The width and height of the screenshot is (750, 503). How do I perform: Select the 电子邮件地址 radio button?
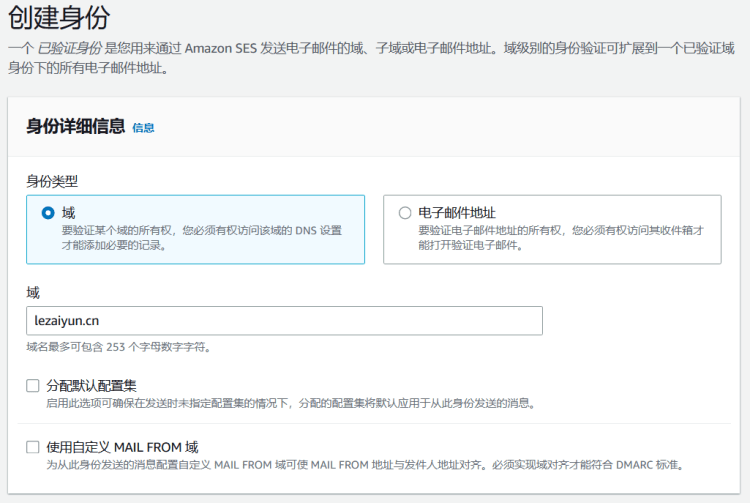(x=405, y=213)
